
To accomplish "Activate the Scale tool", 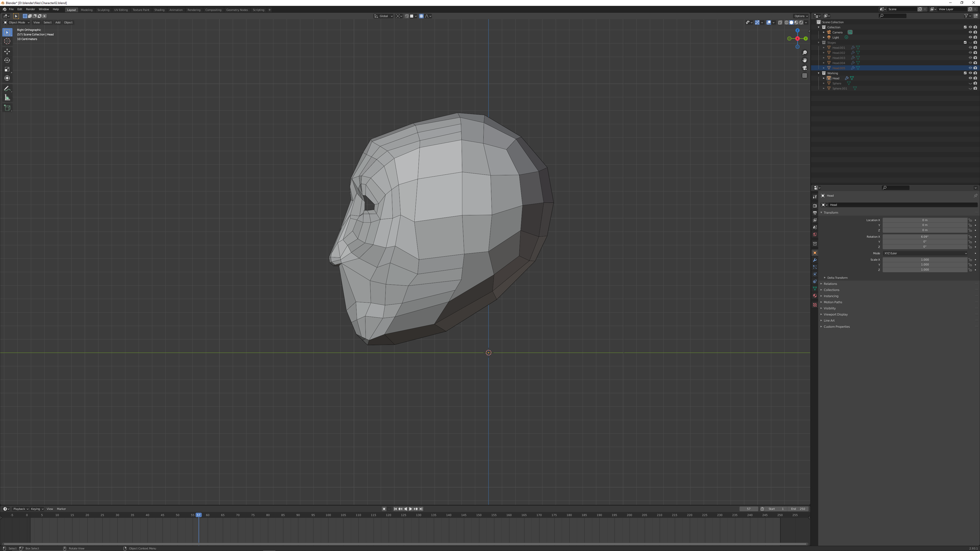I will tap(7, 69).
